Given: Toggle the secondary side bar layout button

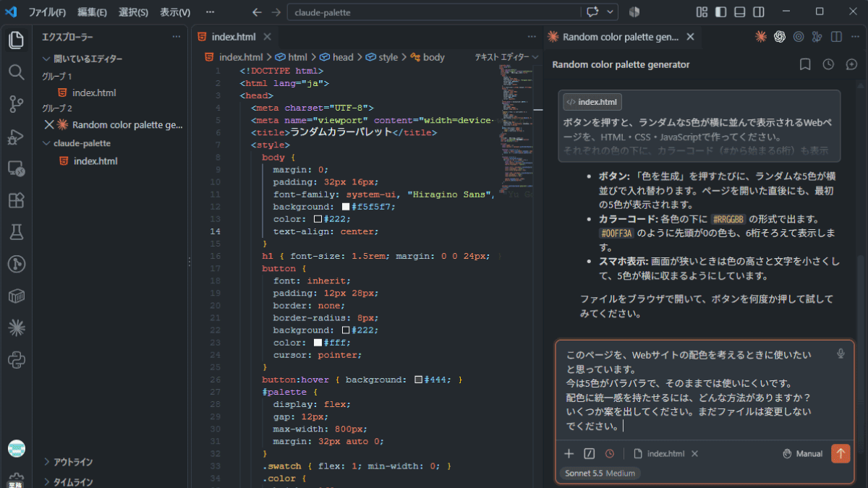Looking at the screenshot, I should click(x=759, y=12).
